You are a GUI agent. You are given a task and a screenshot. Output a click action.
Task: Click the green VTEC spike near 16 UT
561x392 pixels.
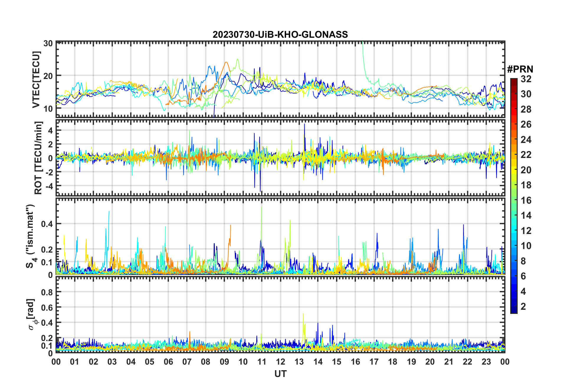tap(364, 60)
